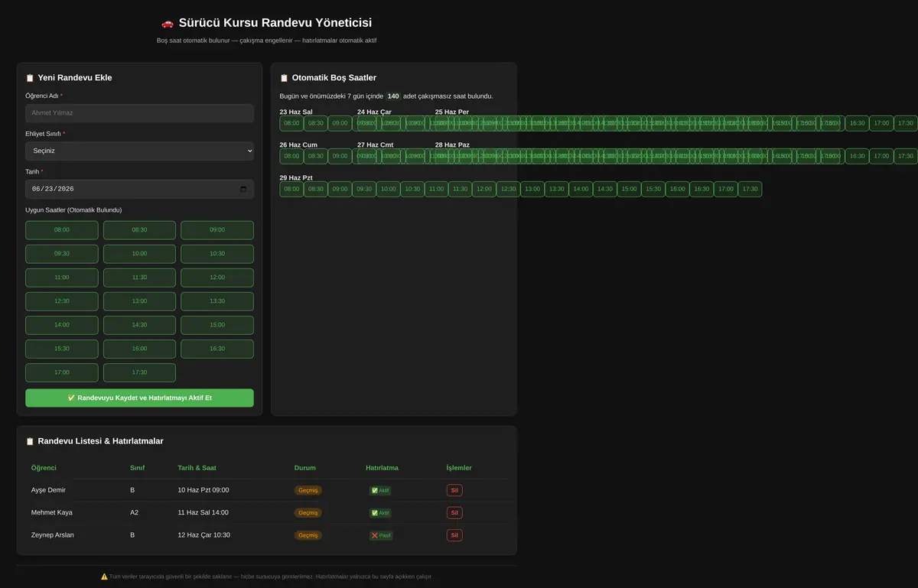Toggle Zeynep Arslan's Pasif reminder badge
Screen dimensions: 918x588
click(381, 536)
